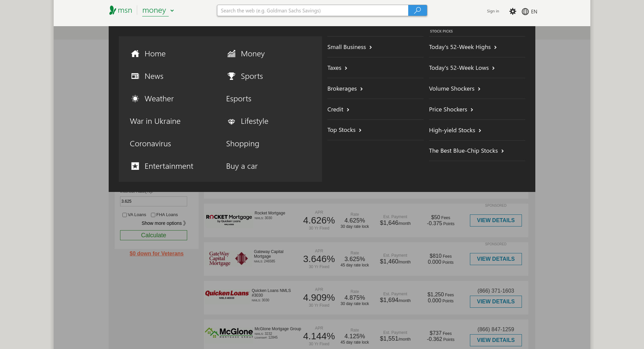Open $0 down for Veterans link
This screenshot has width=644, height=349.
click(x=156, y=254)
